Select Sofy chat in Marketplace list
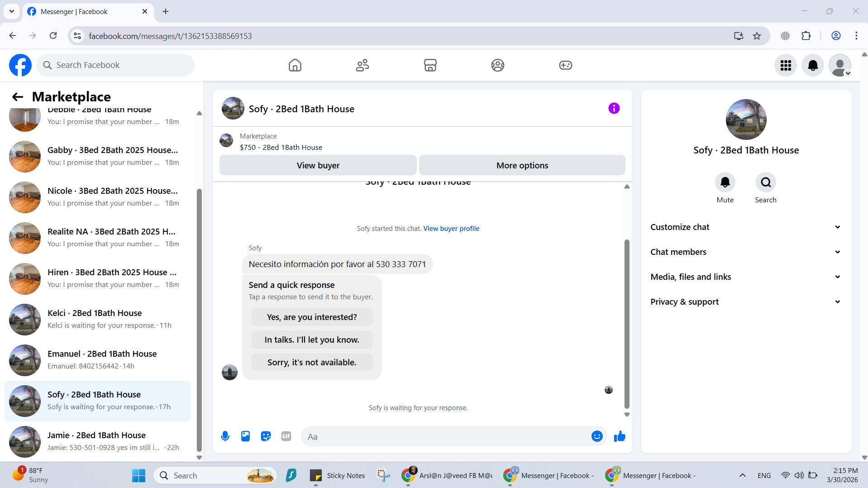 click(97, 401)
